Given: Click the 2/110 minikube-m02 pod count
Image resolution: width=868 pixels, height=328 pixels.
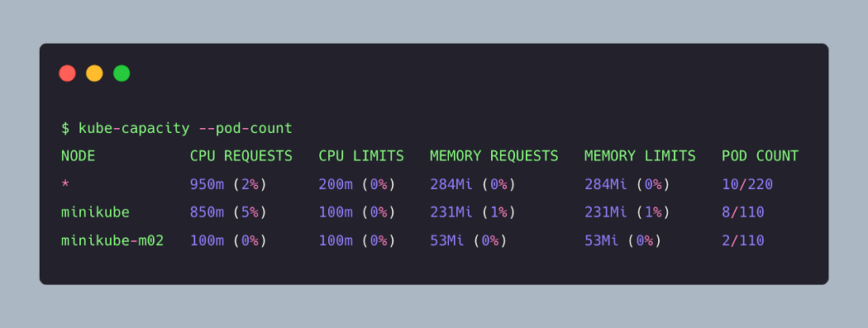Looking at the screenshot, I should click(743, 240).
